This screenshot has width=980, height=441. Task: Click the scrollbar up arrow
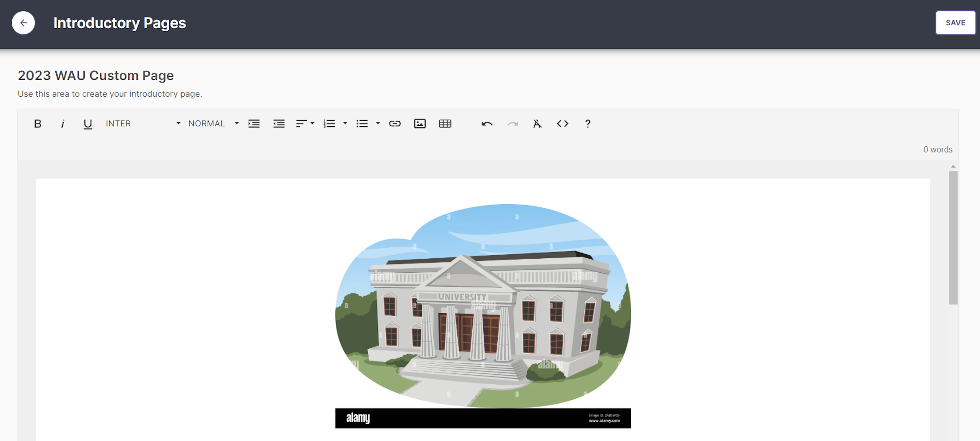(x=953, y=167)
